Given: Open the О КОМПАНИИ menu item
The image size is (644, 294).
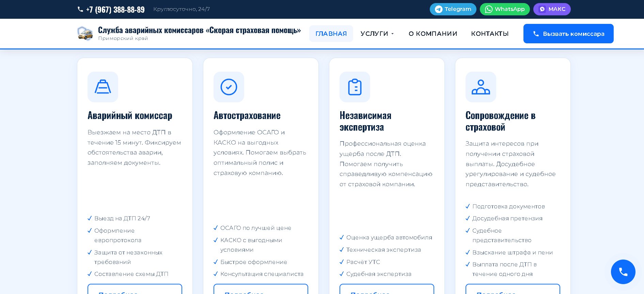Looking at the screenshot, I should point(433,33).
